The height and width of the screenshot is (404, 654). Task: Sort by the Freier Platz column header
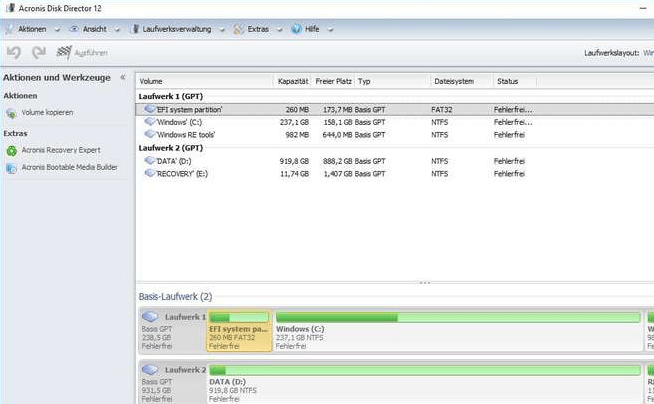coord(333,81)
